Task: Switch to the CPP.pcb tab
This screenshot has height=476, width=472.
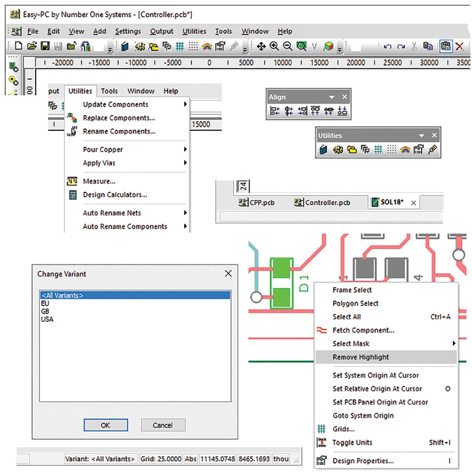Action: [x=257, y=202]
